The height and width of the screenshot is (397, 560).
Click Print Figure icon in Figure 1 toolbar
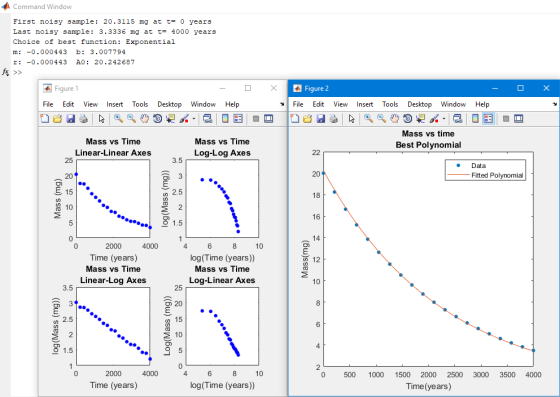tap(84, 119)
